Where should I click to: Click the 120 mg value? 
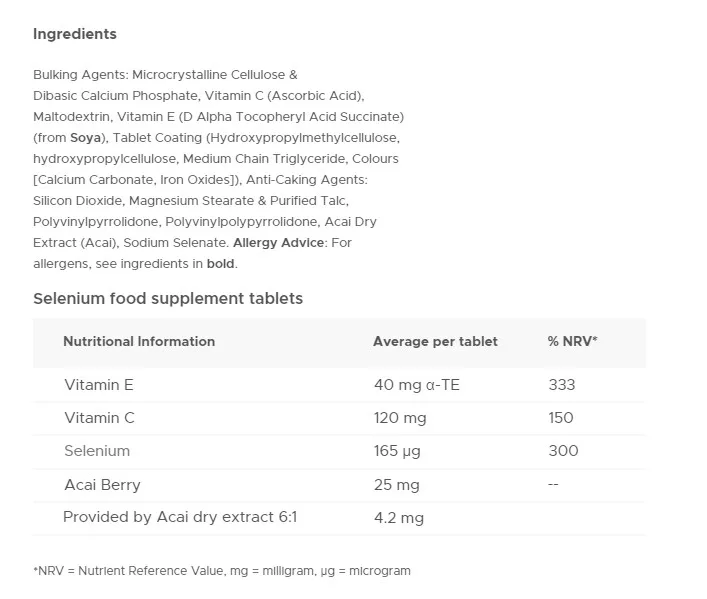pyautogui.click(x=400, y=418)
